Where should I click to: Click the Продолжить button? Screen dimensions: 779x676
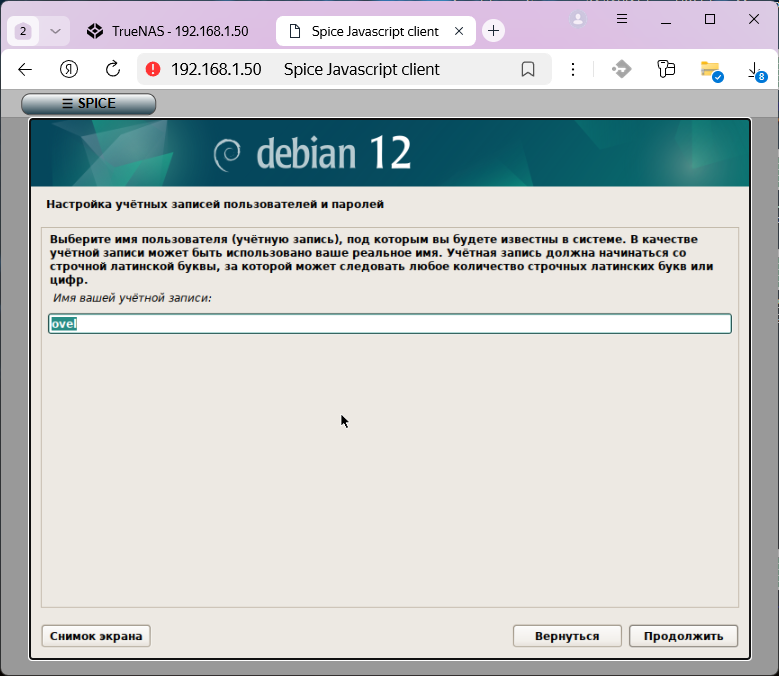click(x=683, y=636)
